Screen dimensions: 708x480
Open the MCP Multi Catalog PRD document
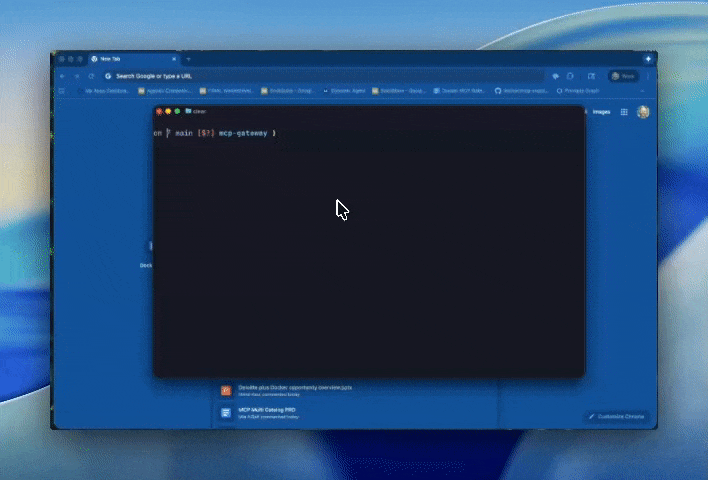pos(267,410)
